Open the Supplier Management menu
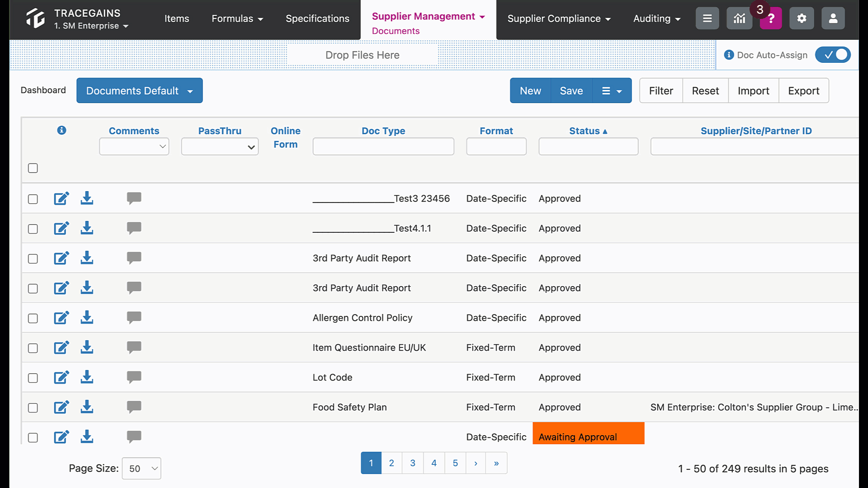 click(428, 16)
